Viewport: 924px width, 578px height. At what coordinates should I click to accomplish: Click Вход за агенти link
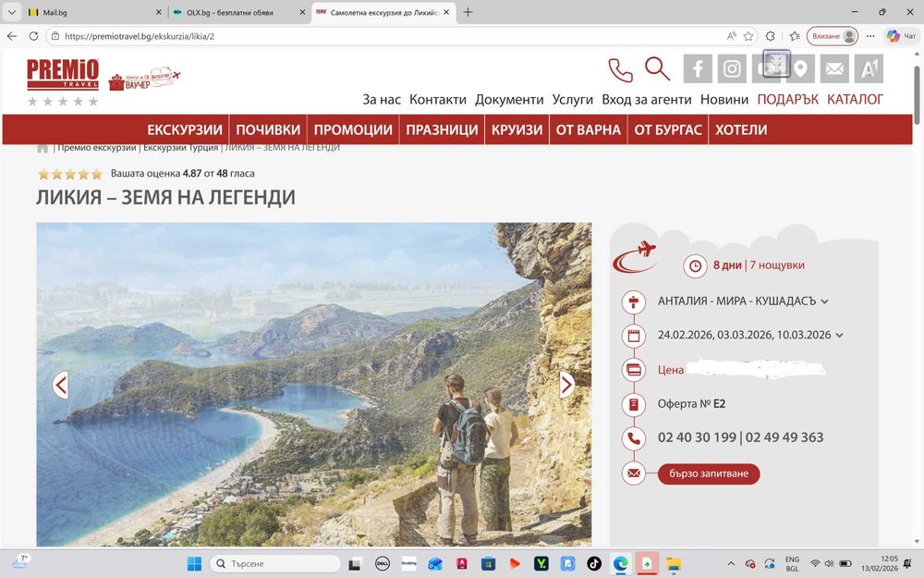[647, 100]
